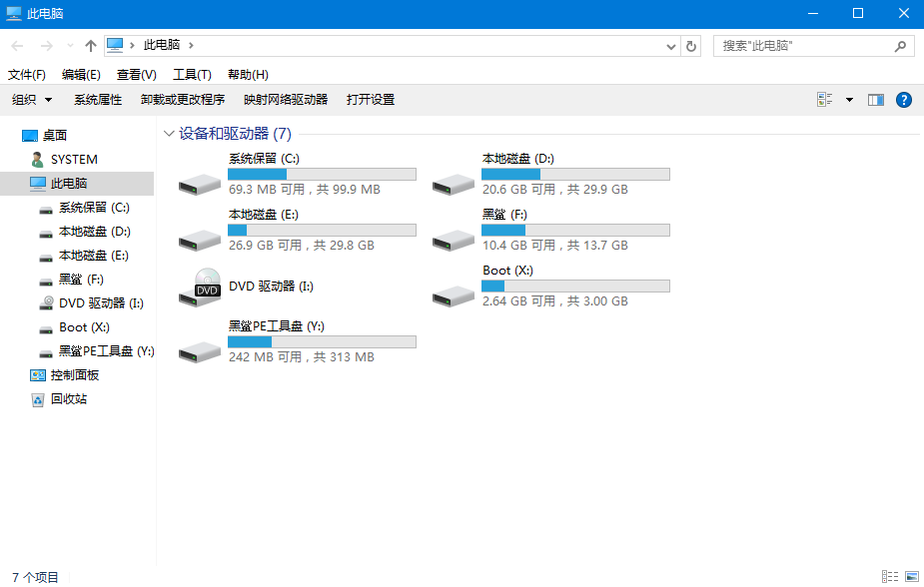Open the 查看(V) menu
The width and height of the screenshot is (924, 587).
pyautogui.click(x=136, y=74)
